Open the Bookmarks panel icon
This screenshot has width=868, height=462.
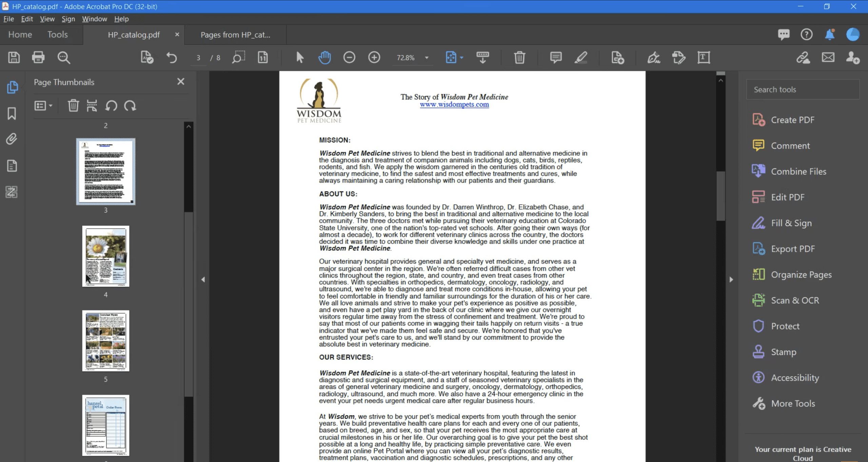(12, 113)
